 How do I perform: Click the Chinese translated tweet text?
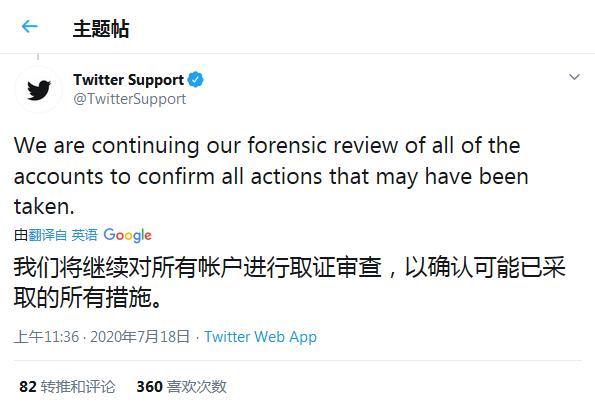pyautogui.click(x=290, y=282)
